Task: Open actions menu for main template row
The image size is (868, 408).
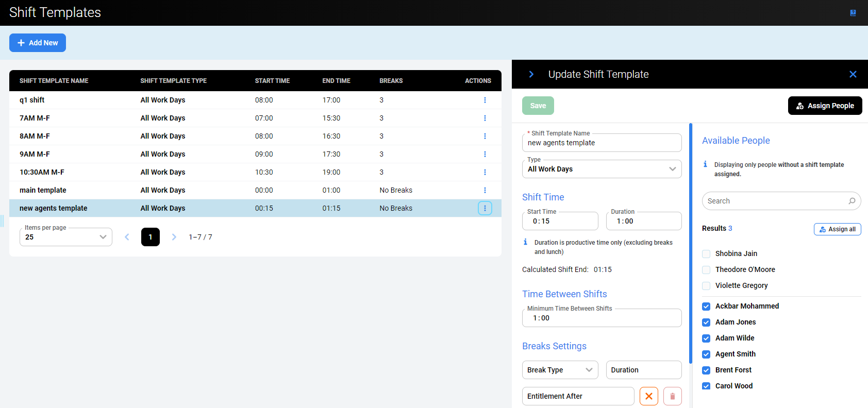Action: pos(485,190)
